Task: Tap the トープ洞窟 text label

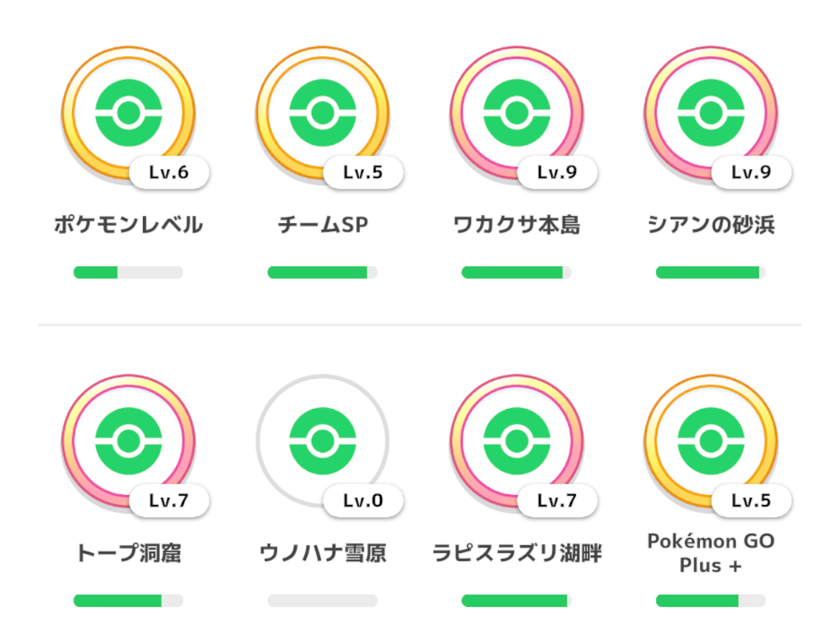Action: pyautogui.click(x=129, y=553)
